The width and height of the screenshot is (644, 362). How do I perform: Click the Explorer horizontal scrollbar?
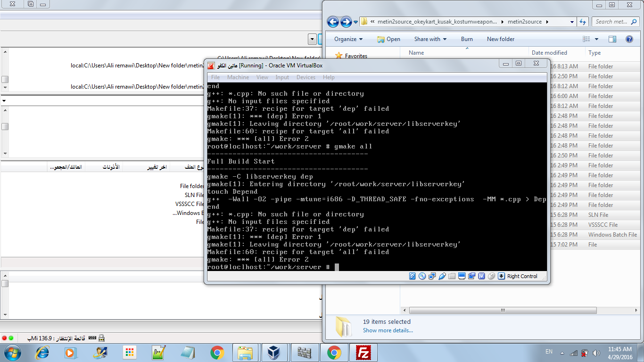pyautogui.click(x=502, y=310)
